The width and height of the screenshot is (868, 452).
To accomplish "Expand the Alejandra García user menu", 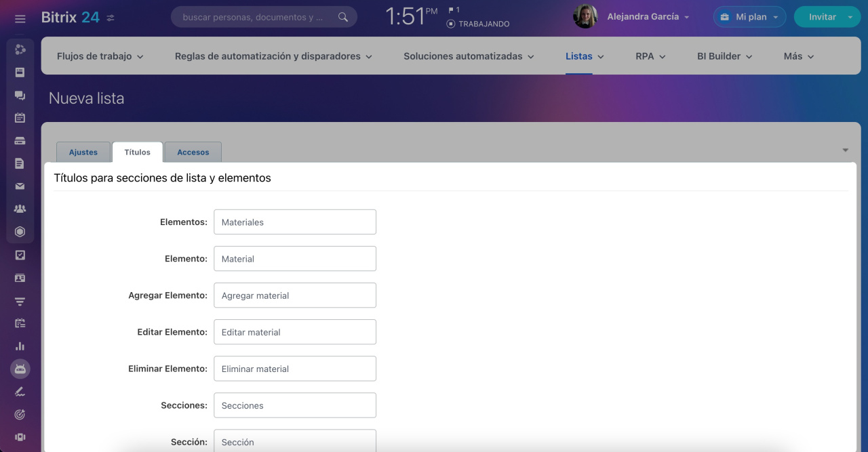I will 648,17.
